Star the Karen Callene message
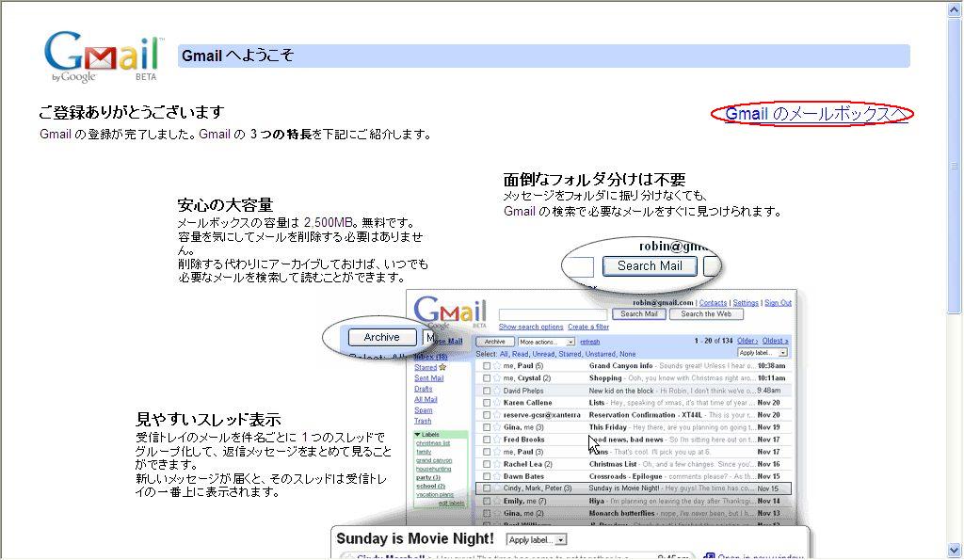The width and height of the screenshot is (964, 560). (497, 403)
